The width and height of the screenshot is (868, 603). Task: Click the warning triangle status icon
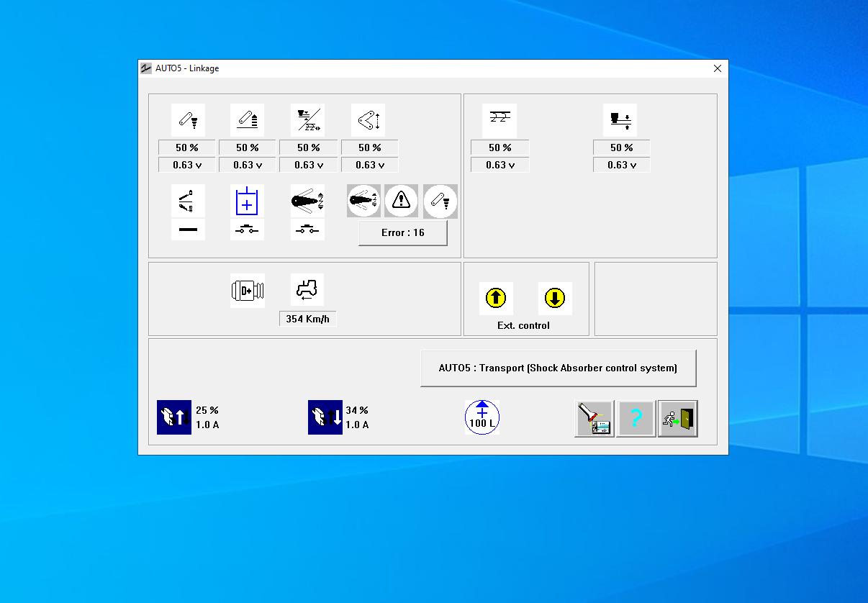click(x=401, y=201)
